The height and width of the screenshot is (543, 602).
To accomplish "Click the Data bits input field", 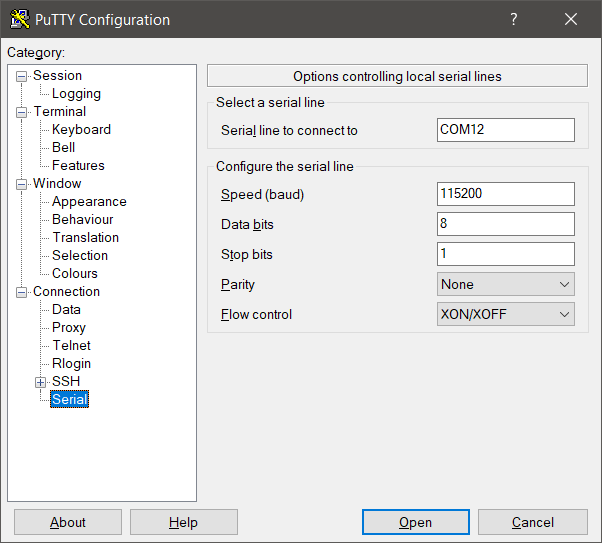I will pyautogui.click(x=506, y=224).
